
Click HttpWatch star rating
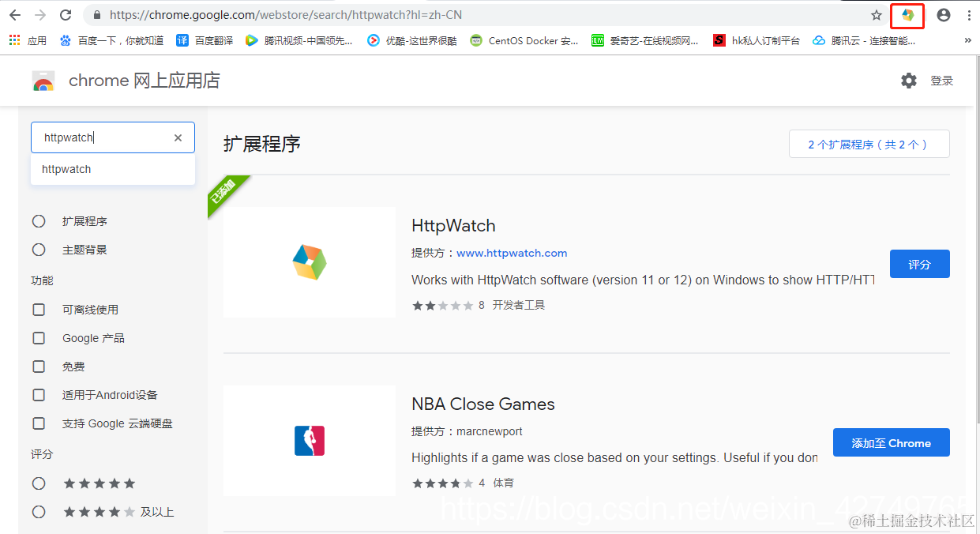(x=442, y=305)
